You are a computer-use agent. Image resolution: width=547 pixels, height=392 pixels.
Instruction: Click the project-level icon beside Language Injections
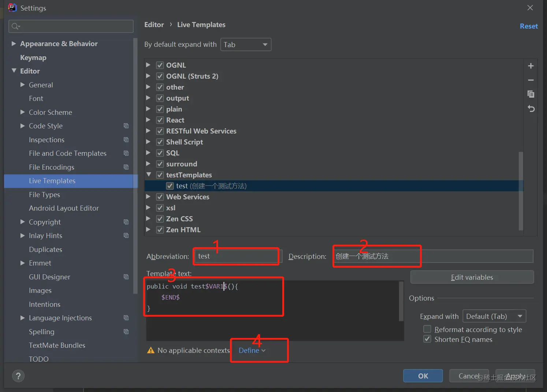(x=126, y=318)
